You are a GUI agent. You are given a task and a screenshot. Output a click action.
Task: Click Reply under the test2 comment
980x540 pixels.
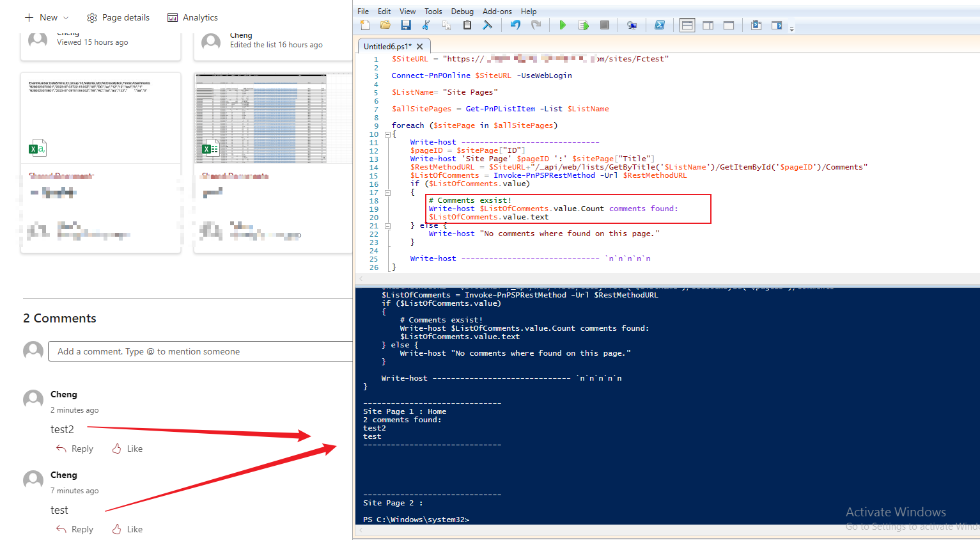click(x=75, y=449)
